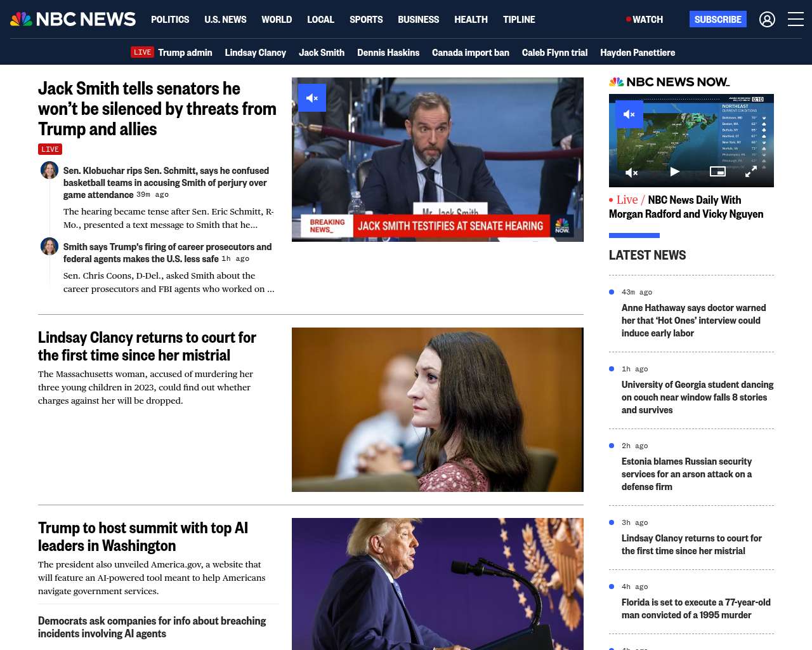Open the Trump AI summit headline
The height and width of the screenshot is (650, 812).
(143, 537)
